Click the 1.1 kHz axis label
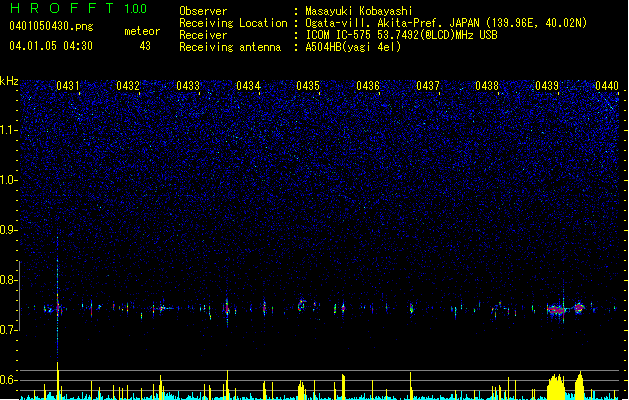 click(9, 130)
